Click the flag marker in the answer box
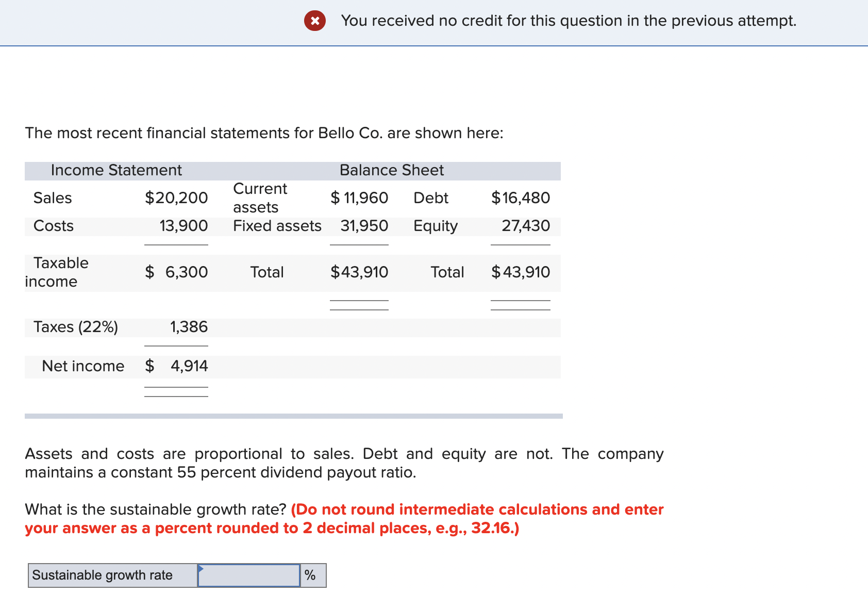Screen dimensions: 868x593 point(201,569)
